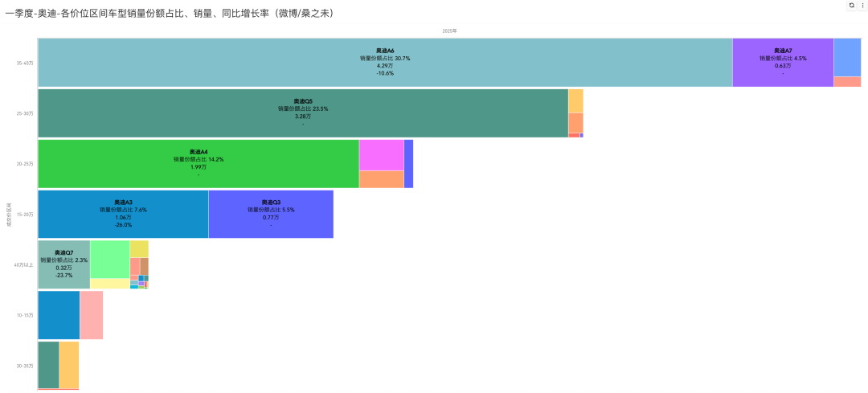Click the purple 奥迪A7 block

(x=782, y=62)
